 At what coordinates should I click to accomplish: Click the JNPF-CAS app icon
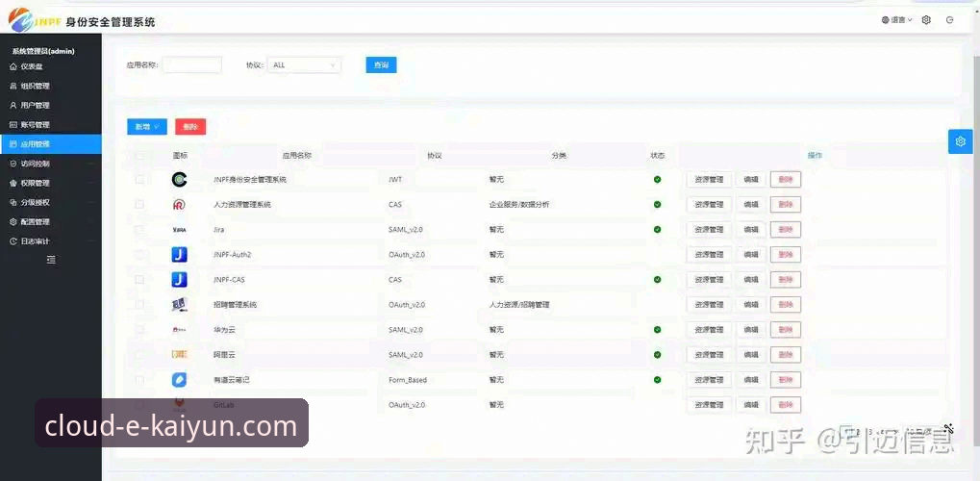(x=180, y=280)
